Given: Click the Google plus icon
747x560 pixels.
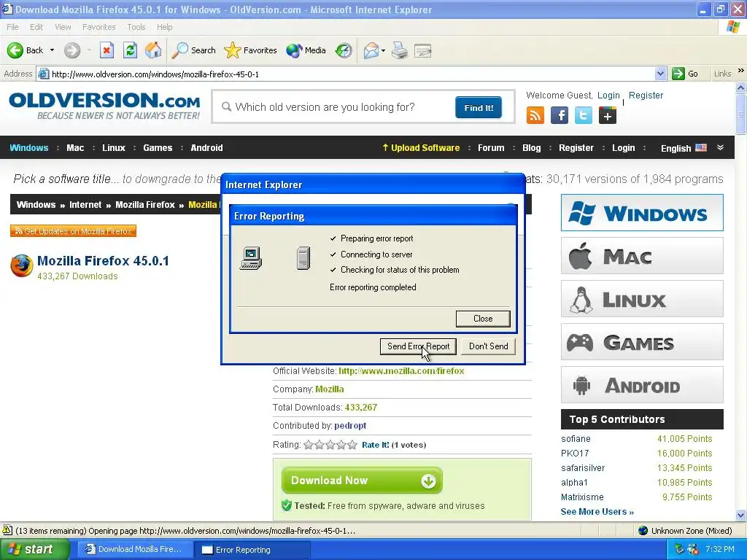Looking at the screenshot, I should (x=608, y=116).
